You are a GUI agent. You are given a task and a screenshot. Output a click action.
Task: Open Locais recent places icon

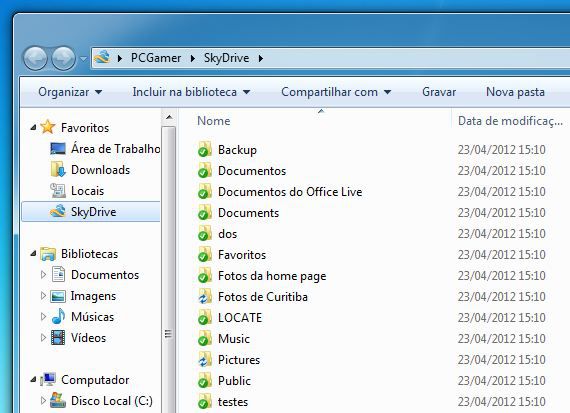pyautogui.click(x=58, y=191)
